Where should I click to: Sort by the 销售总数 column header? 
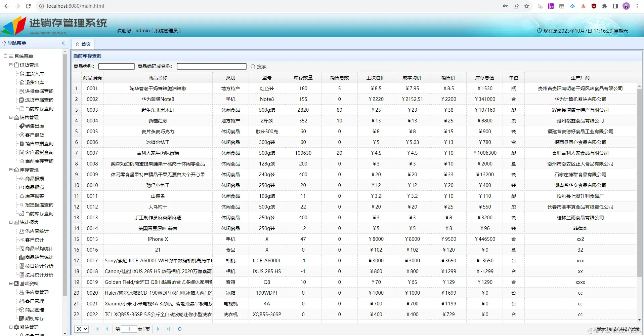click(339, 78)
